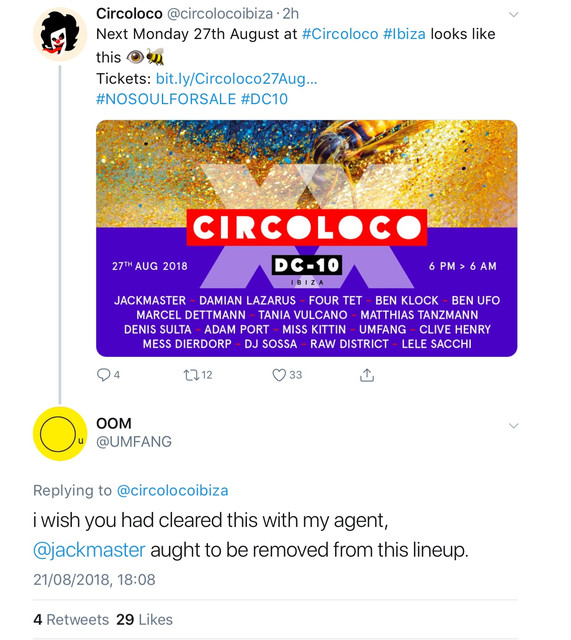Open the @jackmaster mention

coord(89,550)
